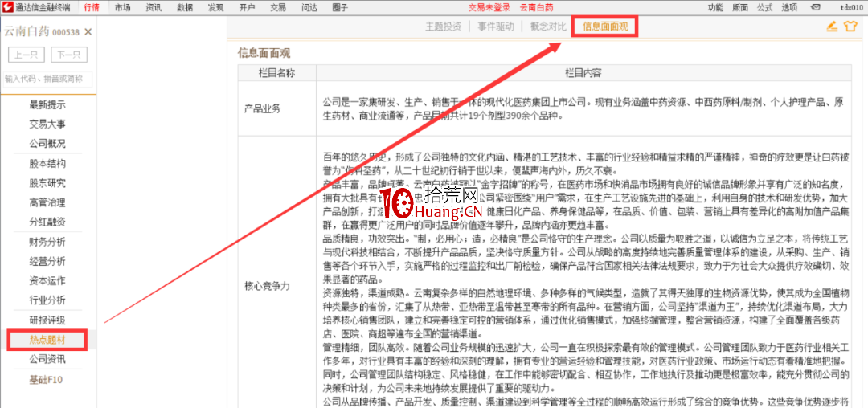Screen dimensions: 868x408
Task: Open the 选项 menu
Action: click(x=789, y=8)
